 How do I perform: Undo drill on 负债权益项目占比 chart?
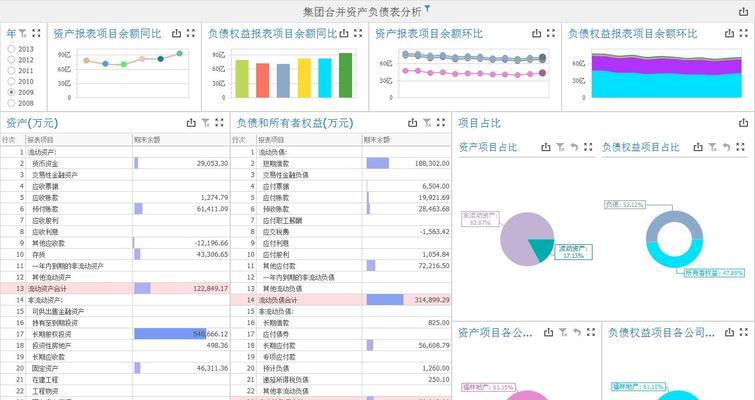coord(727,147)
